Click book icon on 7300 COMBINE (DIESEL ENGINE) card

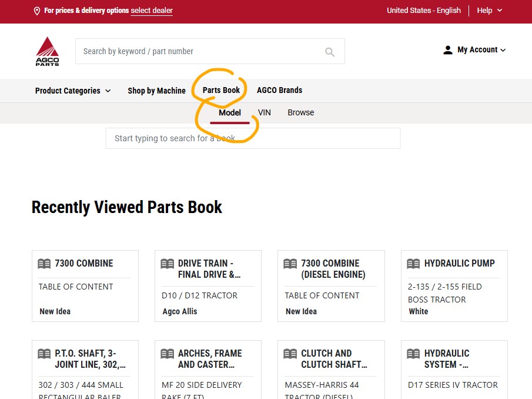click(290, 264)
